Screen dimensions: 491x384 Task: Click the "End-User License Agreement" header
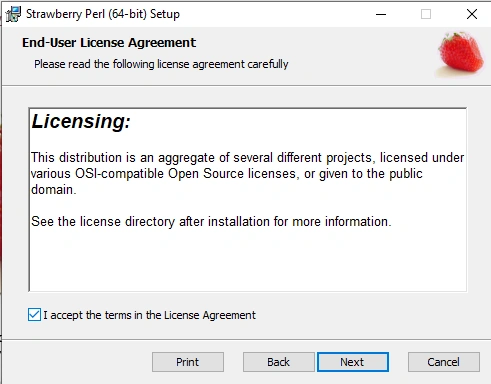pyautogui.click(x=109, y=43)
